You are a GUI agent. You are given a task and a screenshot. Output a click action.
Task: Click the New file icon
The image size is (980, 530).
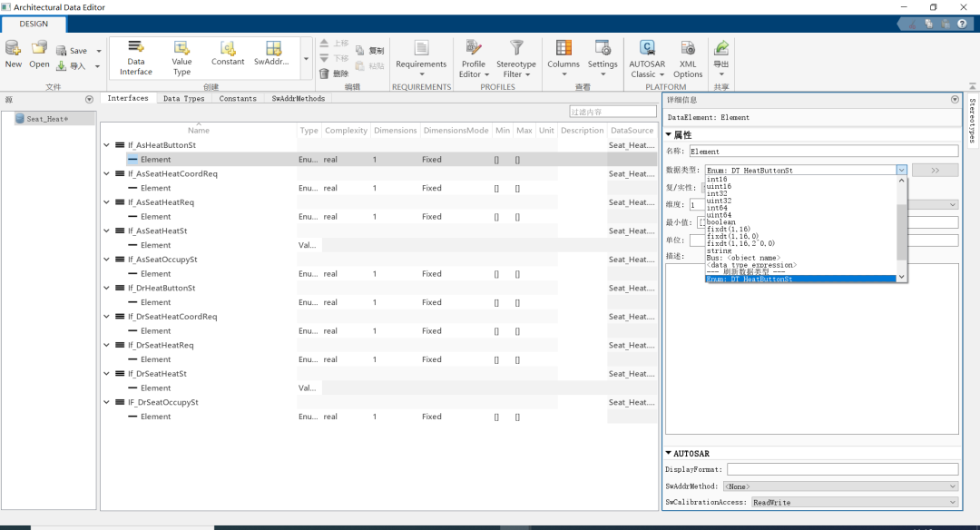(x=13, y=49)
